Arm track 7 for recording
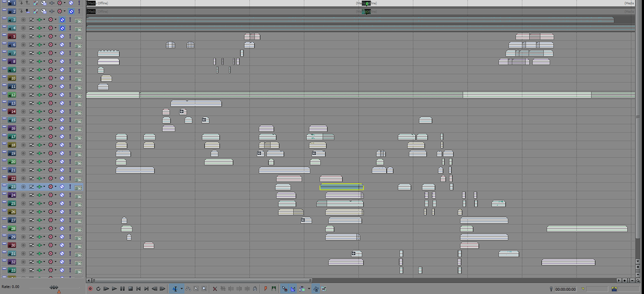Image resolution: width=644 pixels, height=294 pixels. click(23, 53)
